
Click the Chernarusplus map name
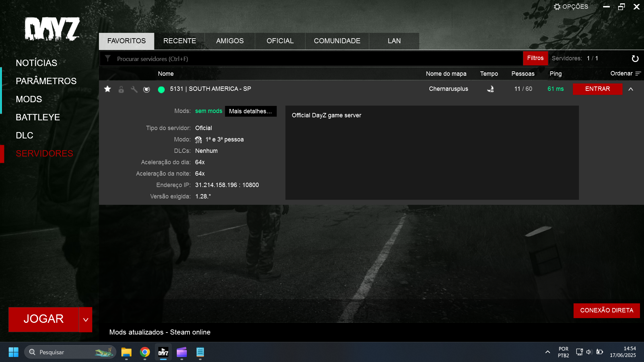pyautogui.click(x=448, y=89)
